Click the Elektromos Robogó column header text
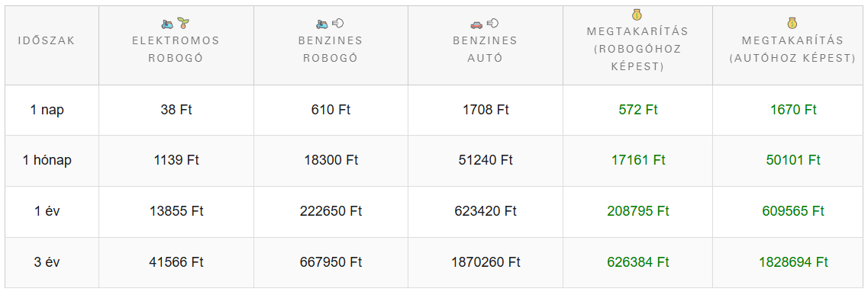The height and width of the screenshot is (295, 868). pos(176,49)
